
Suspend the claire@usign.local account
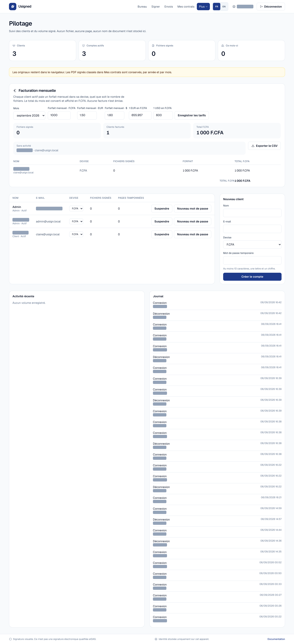[x=161, y=234]
